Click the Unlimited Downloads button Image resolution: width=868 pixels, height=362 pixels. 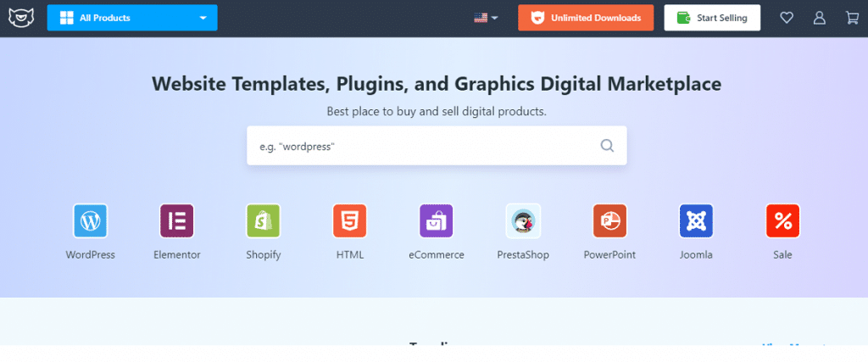(586, 18)
